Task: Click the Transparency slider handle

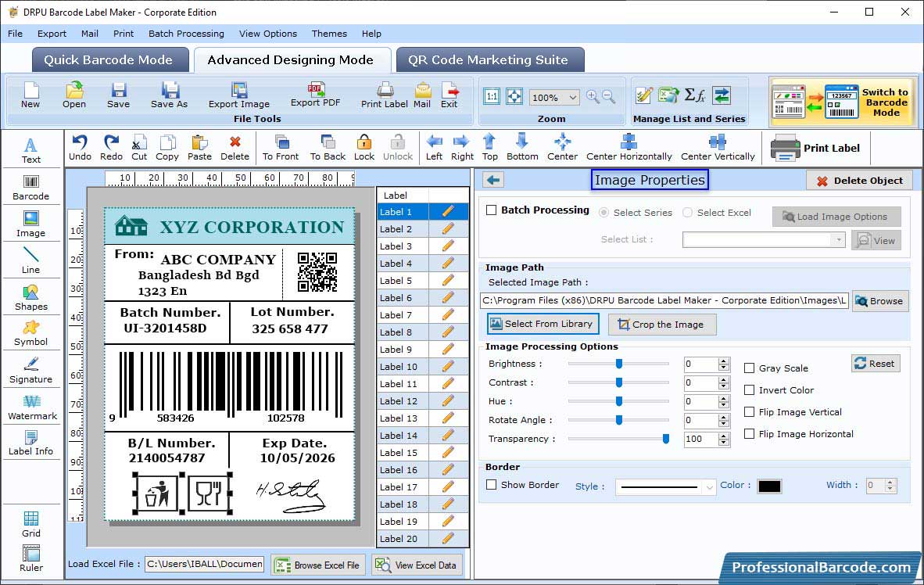Action: 666,439
